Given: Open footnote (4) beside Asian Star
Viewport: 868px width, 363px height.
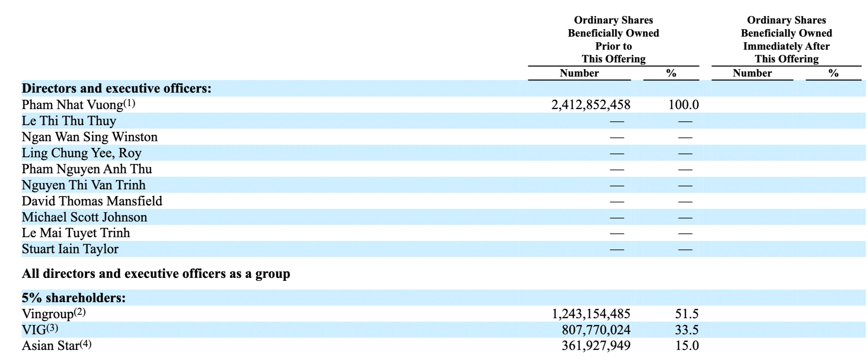Looking at the screenshot, I should click(85, 344).
